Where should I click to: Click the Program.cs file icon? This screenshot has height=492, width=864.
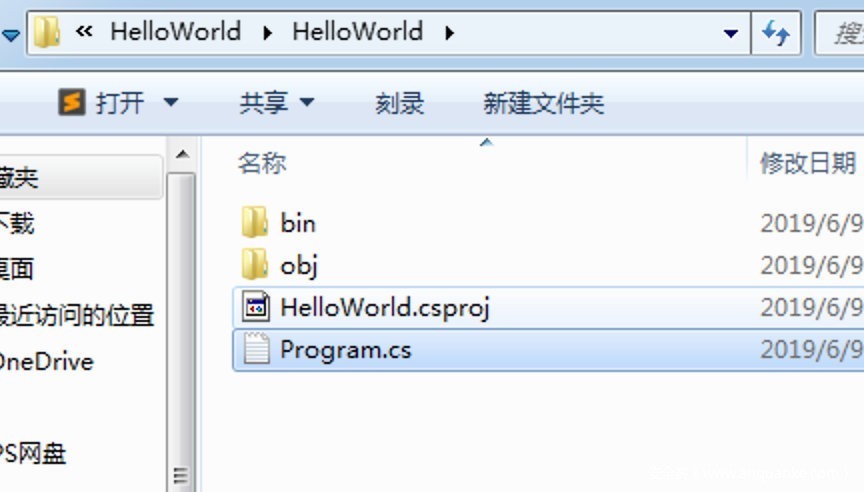(x=256, y=350)
